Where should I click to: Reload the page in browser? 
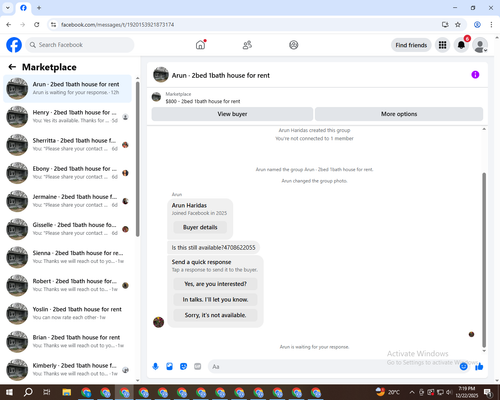click(37, 25)
